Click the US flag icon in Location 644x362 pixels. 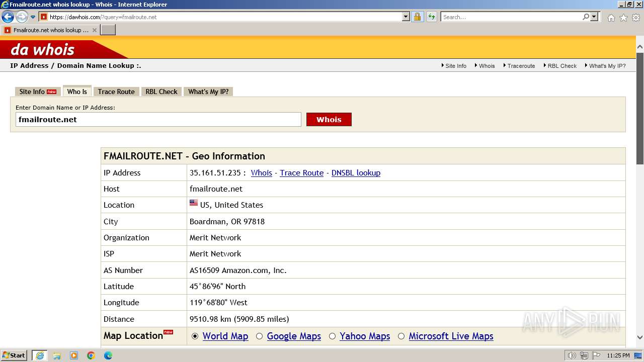pyautogui.click(x=194, y=203)
